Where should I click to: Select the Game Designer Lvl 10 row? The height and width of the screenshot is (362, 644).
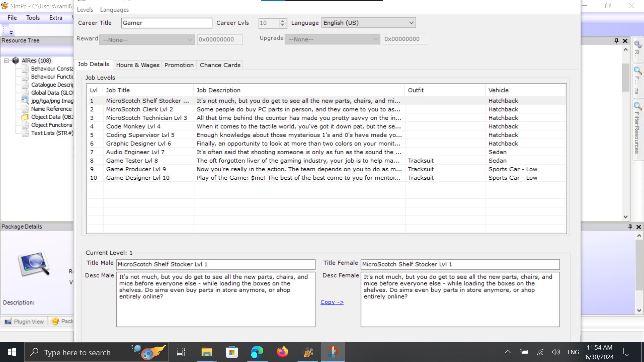coord(138,178)
